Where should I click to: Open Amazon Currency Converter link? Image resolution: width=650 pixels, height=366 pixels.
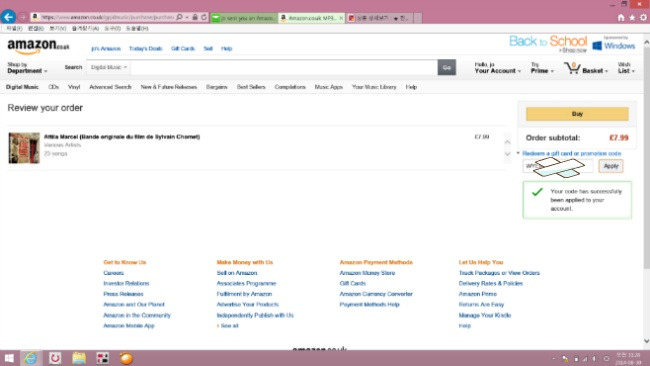(x=376, y=294)
